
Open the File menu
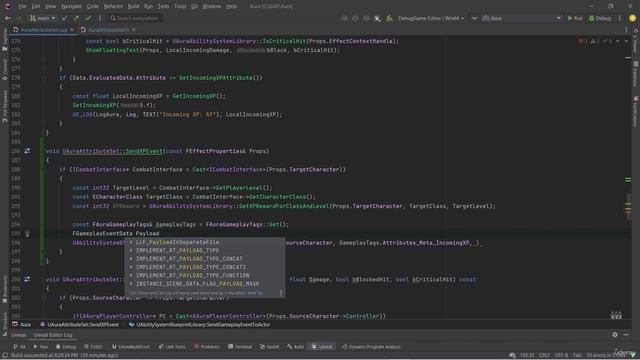point(22,7)
